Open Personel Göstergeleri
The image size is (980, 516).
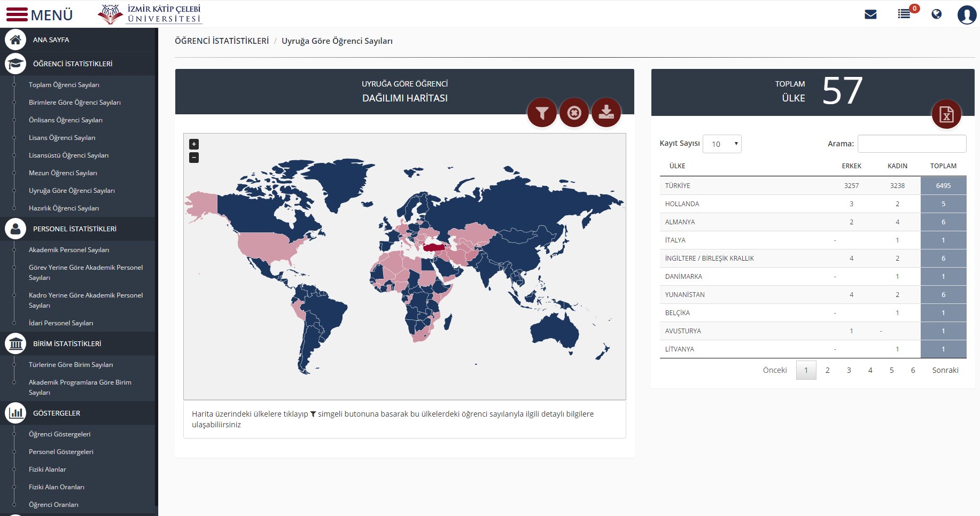click(61, 452)
